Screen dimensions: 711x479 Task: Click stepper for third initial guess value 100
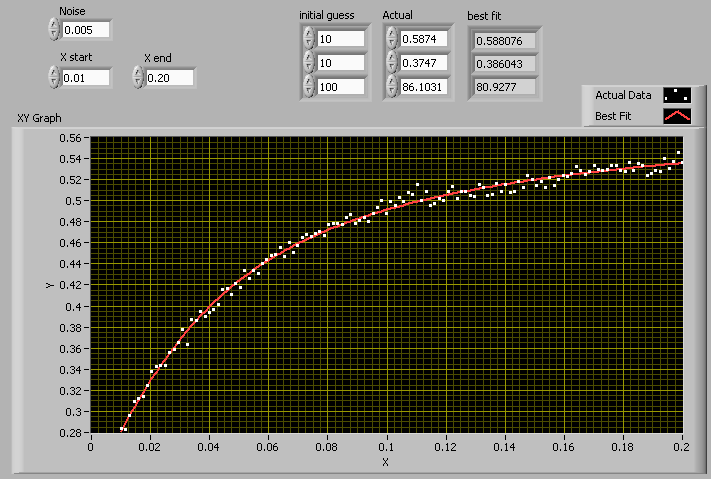pyautogui.click(x=308, y=86)
